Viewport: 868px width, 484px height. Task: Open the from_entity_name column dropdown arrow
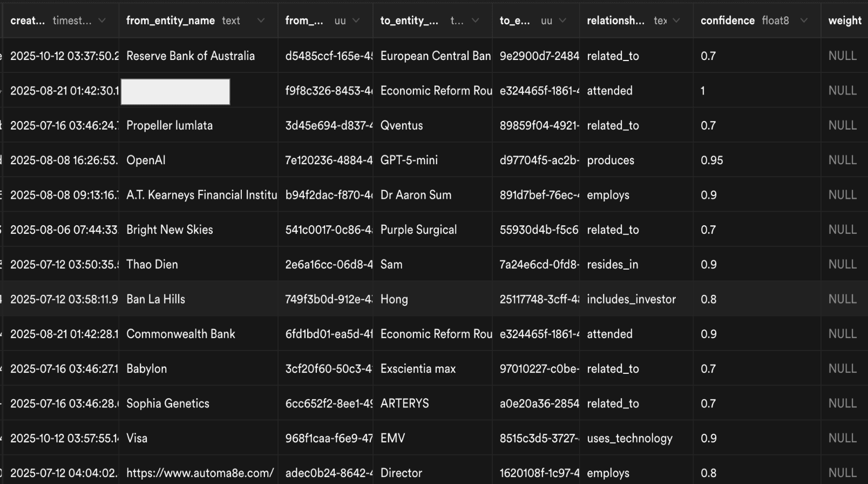[x=261, y=21]
